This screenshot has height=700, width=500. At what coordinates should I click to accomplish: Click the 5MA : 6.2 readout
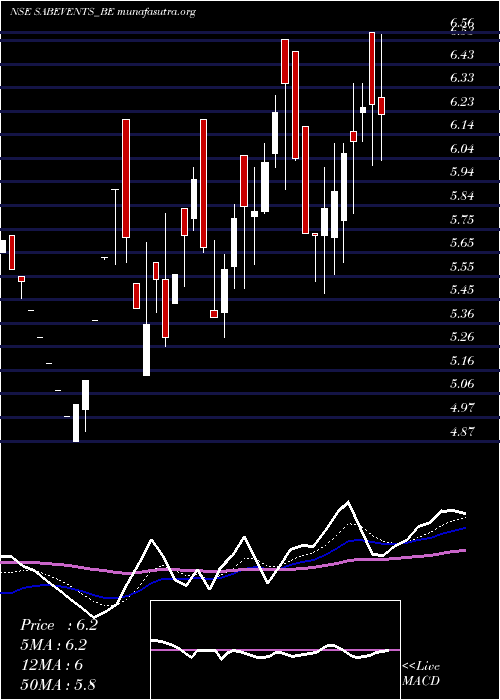[x=54, y=645]
